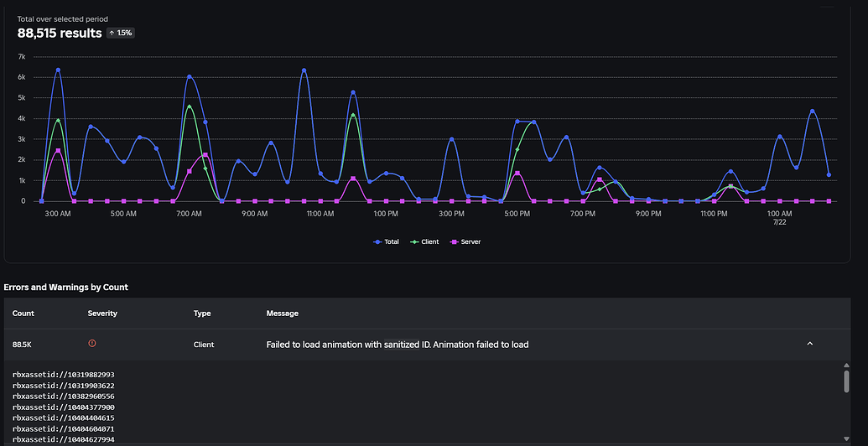Sort by the Severity column header

[x=102, y=314]
